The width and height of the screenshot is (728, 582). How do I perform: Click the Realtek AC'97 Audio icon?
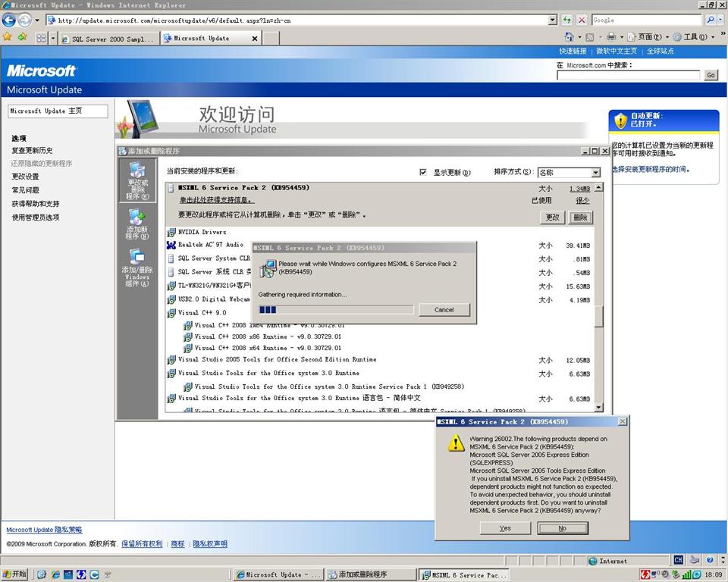point(171,245)
